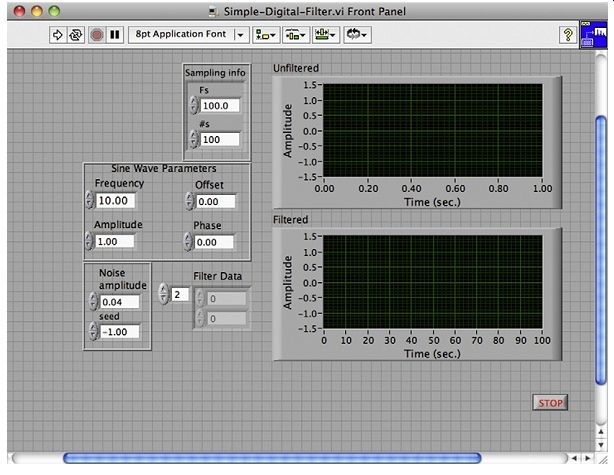Click the Filter Data index stepper
Image resolution: width=614 pixels, height=475 pixels.
(164, 294)
